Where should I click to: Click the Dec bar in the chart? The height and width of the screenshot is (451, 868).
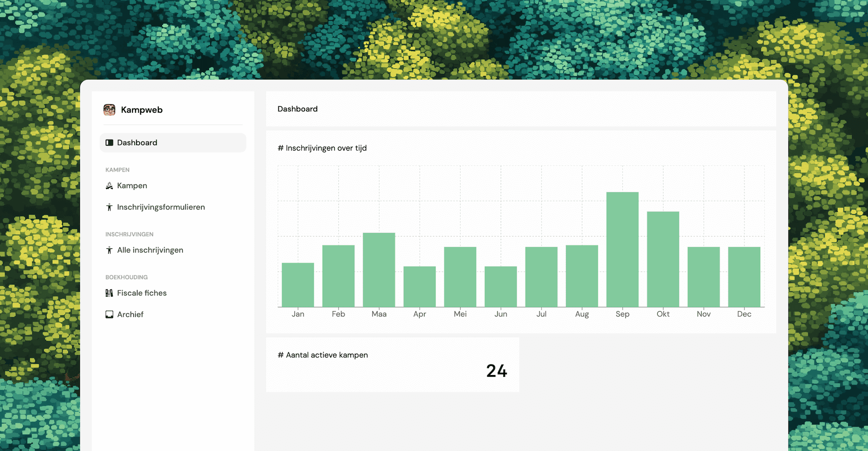pos(744,277)
